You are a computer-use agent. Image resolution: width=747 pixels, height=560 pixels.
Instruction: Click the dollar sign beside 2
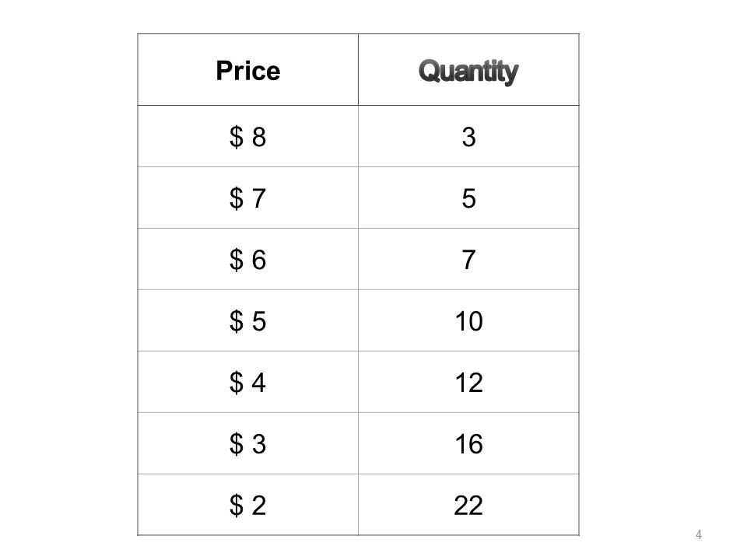[237, 506]
